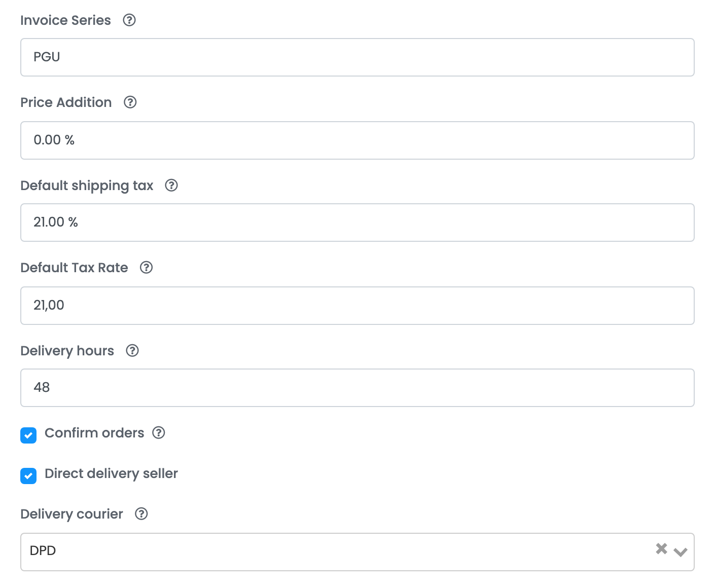Screen dimensions: 715x588
Task: Toggle the Direct delivery seller checkbox
Action: [28, 475]
